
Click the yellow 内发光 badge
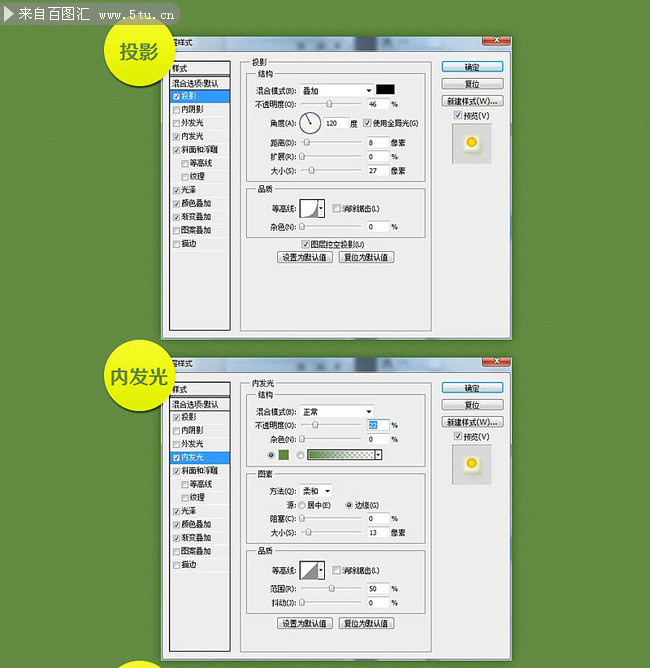[138, 377]
